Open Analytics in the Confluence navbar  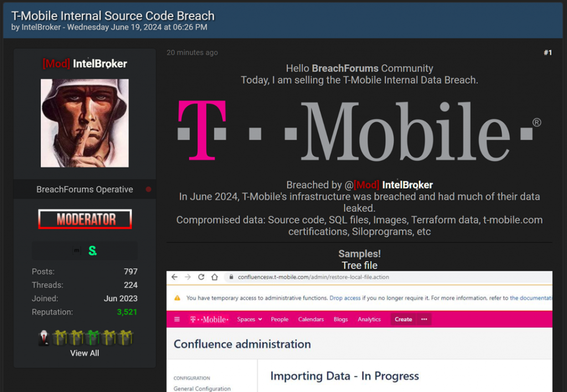tap(369, 319)
